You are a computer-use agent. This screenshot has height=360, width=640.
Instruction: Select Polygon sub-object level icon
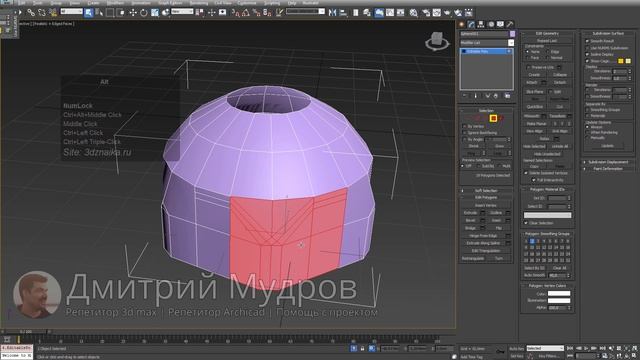(493, 118)
